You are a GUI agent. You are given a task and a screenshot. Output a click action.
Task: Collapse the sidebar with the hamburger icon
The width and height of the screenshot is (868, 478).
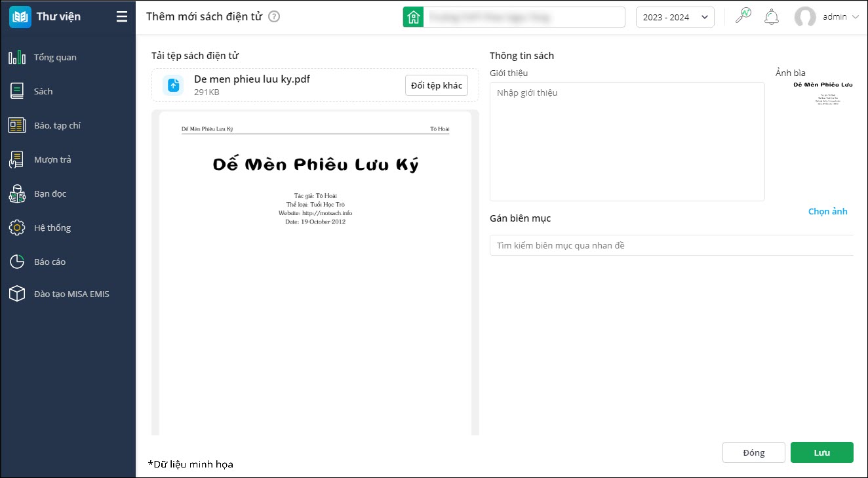122,17
